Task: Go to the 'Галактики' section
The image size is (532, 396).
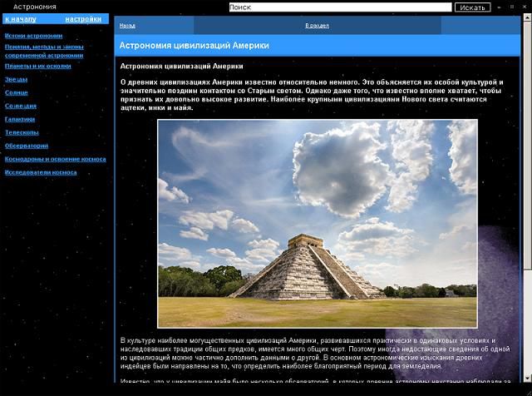Action: pos(20,119)
